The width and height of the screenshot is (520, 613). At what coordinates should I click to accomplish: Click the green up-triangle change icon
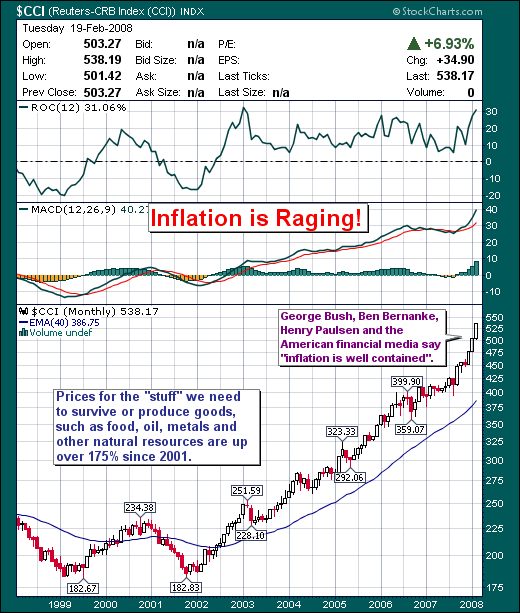414,44
